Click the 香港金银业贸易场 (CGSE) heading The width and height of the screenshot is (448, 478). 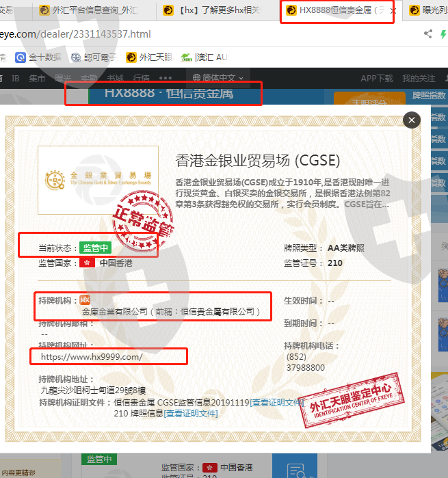pos(257,161)
